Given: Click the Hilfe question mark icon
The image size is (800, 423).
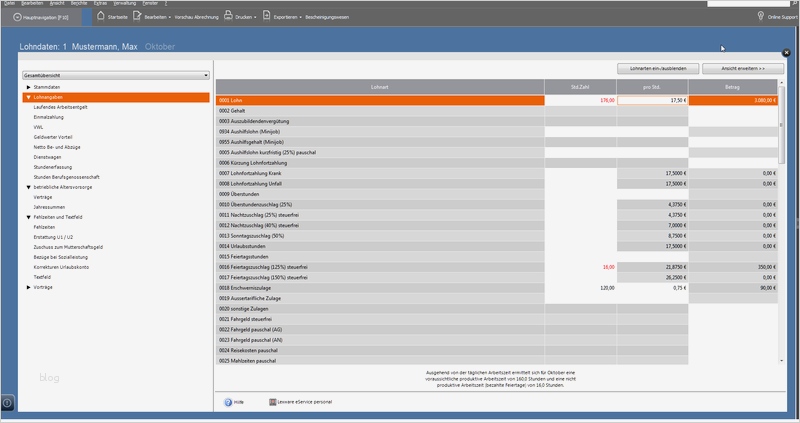Looking at the screenshot, I should [x=228, y=402].
